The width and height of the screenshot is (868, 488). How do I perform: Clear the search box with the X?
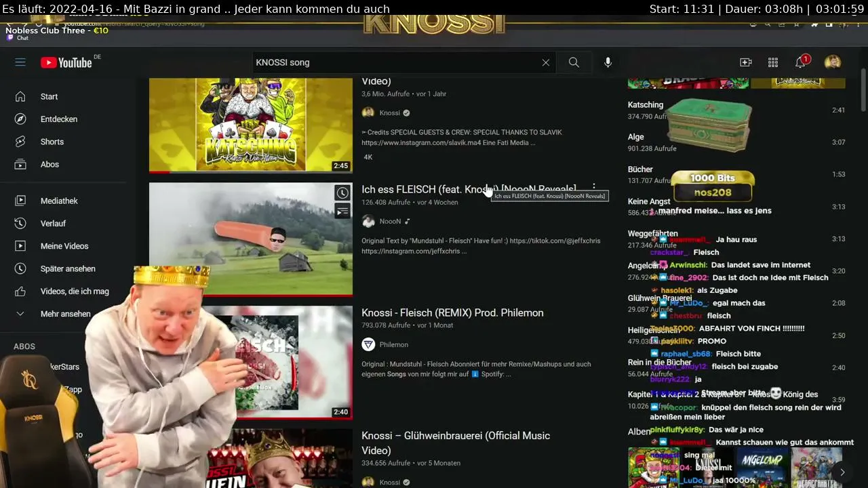pyautogui.click(x=546, y=62)
